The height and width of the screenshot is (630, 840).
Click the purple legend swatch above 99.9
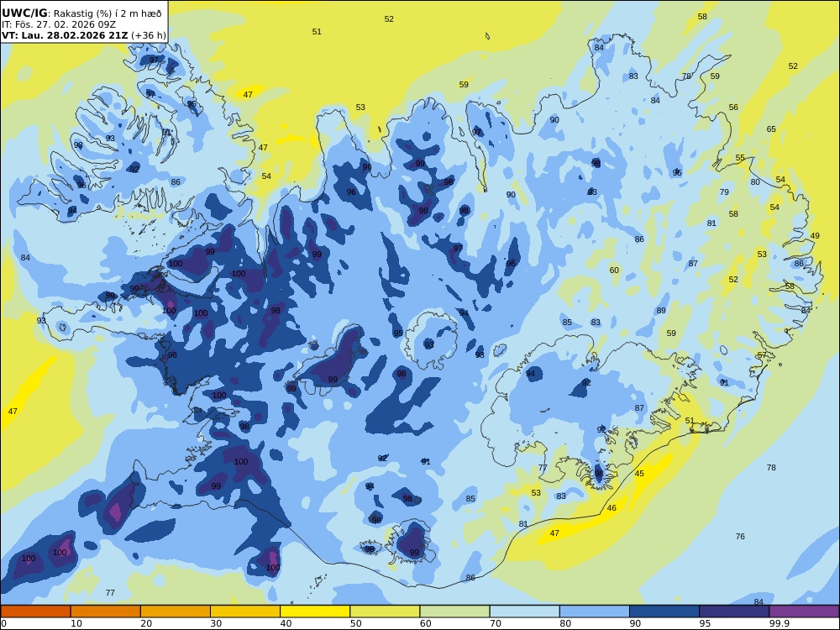pyautogui.click(x=804, y=612)
